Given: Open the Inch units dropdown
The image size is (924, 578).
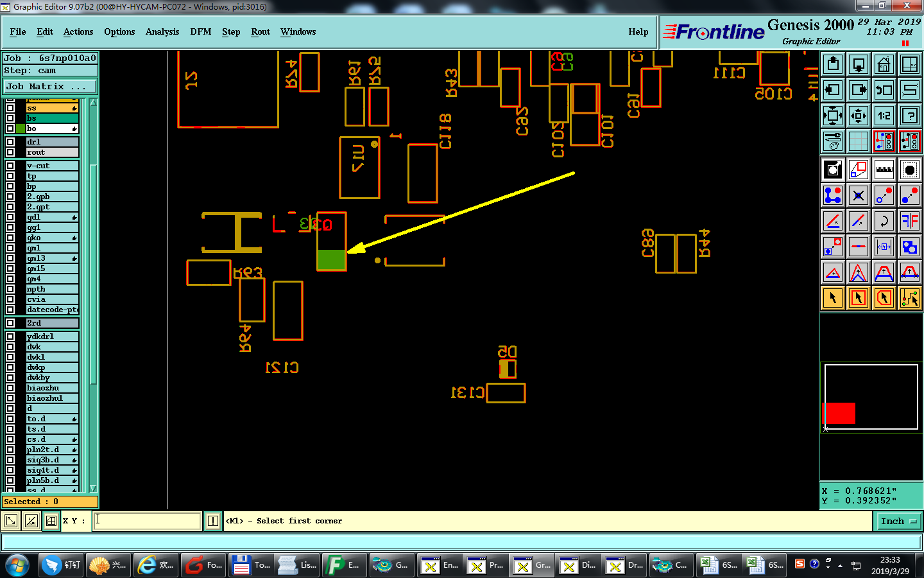Looking at the screenshot, I should coord(899,521).
